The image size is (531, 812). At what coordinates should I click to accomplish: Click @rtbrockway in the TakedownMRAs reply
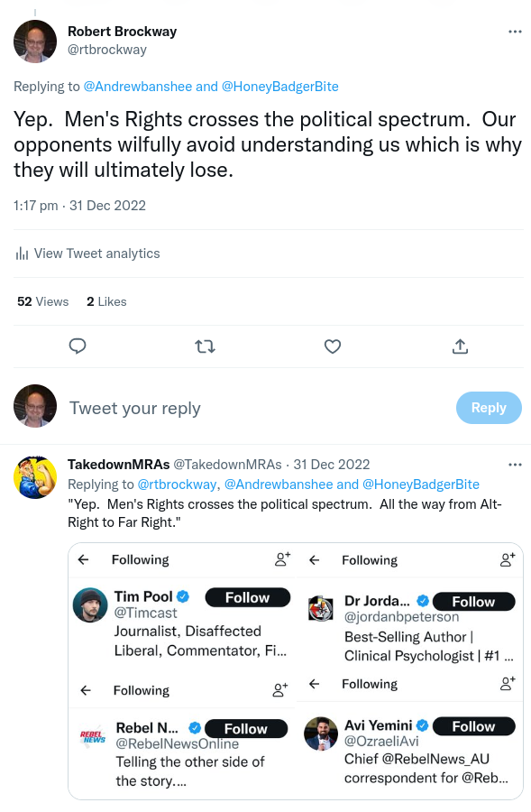click(x=178, y=484)
